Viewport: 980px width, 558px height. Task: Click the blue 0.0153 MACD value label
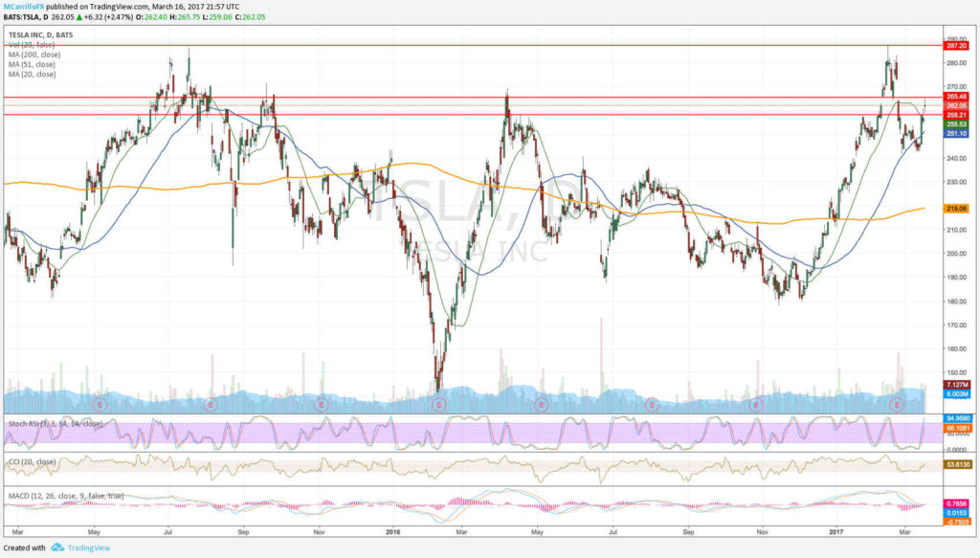coord(956,513)
